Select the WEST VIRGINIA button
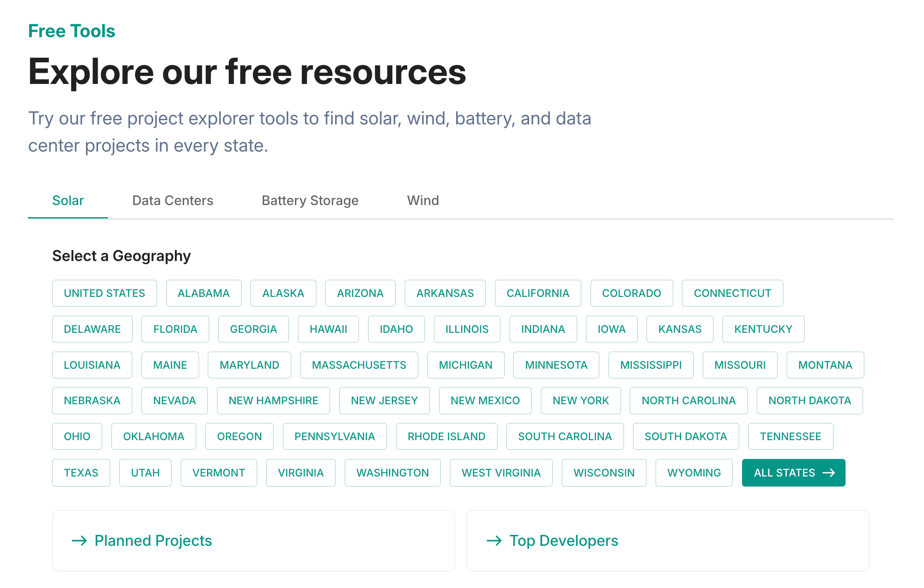 pyautogui.click(x=501, y=473)
